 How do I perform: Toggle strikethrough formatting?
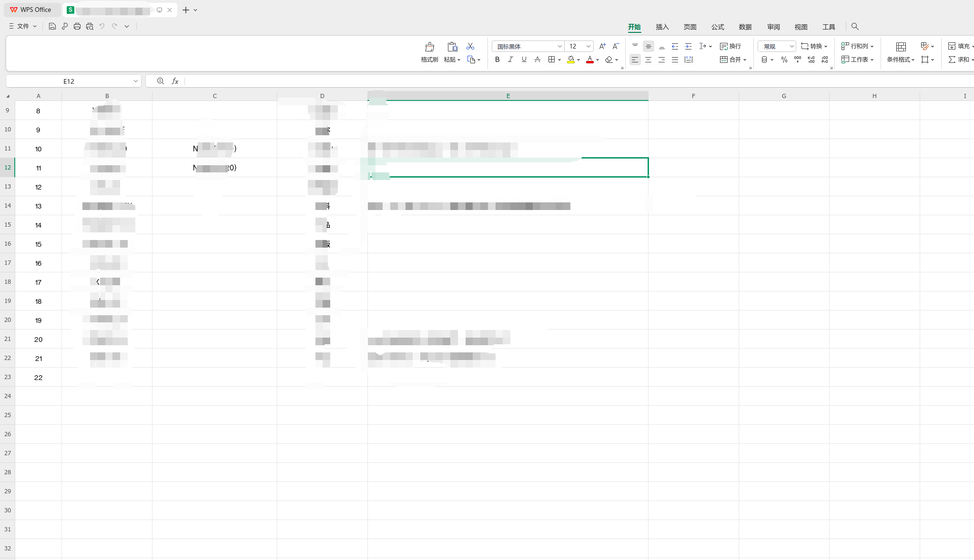coord(537,60)
